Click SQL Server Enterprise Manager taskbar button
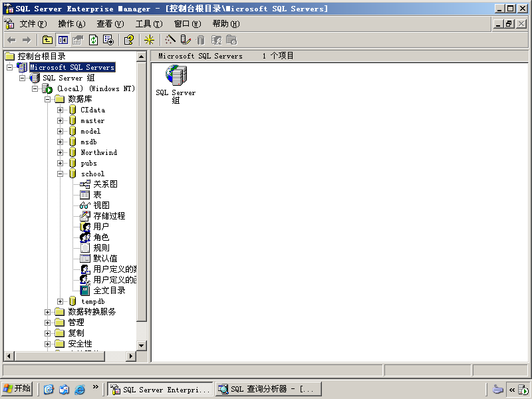The height and width of the screenshot is (399, 532). (160, 389)
